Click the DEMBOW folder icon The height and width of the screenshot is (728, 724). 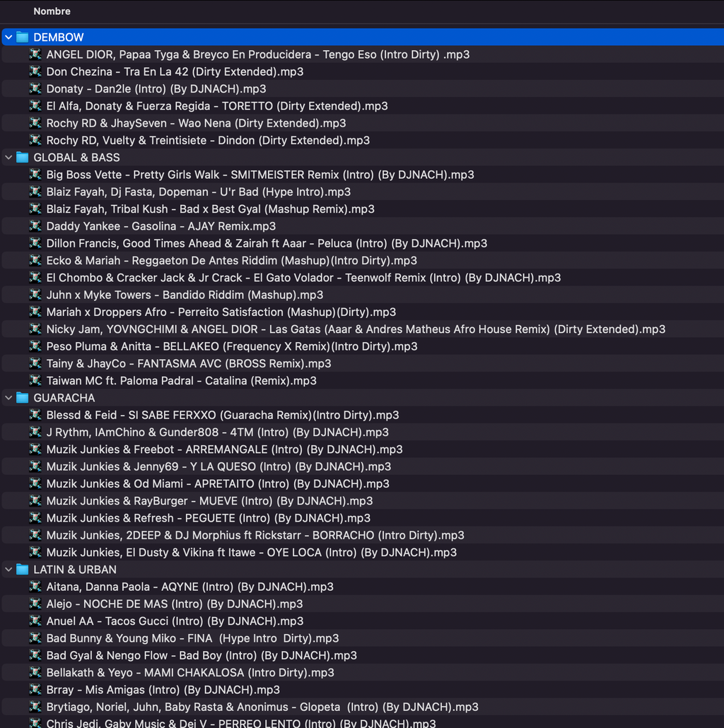tap(23, 37)
